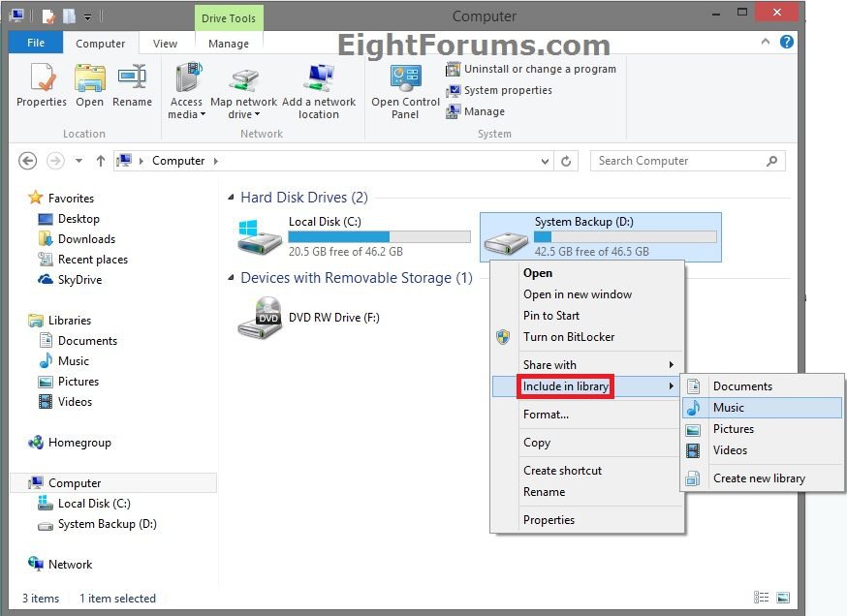Select Homegroup in the navigation pane
This screenshot has width=847, height=616.
click(x=70, y=443)
